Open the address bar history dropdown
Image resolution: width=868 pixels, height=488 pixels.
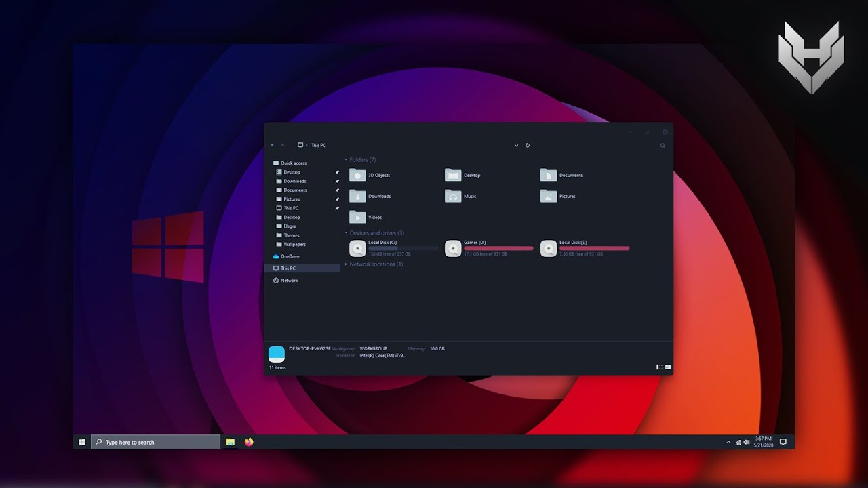click(x=517, y=145)
